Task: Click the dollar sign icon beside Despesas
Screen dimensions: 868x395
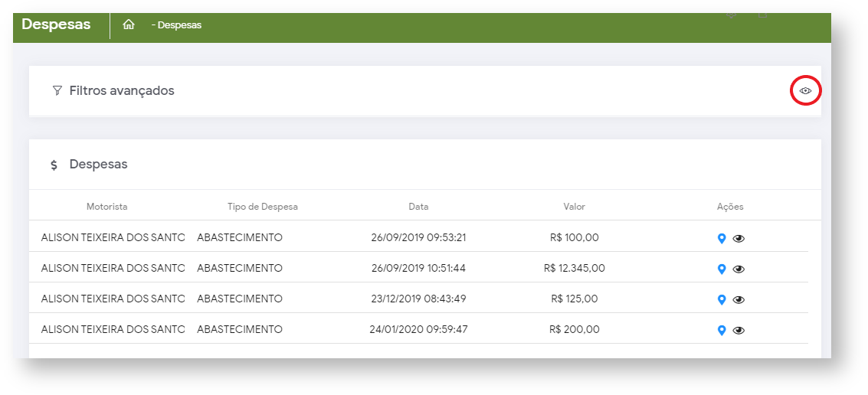Action: [x=54, y=165]
